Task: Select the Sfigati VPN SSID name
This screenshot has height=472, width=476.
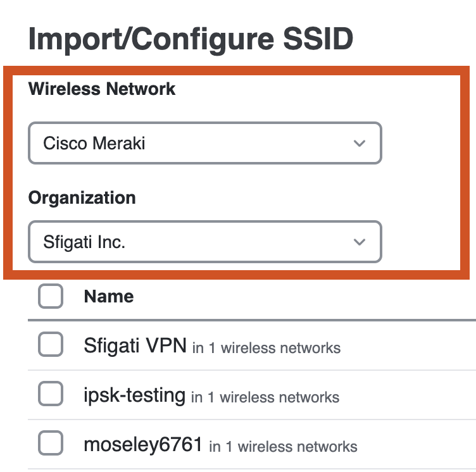Action: 135,345
